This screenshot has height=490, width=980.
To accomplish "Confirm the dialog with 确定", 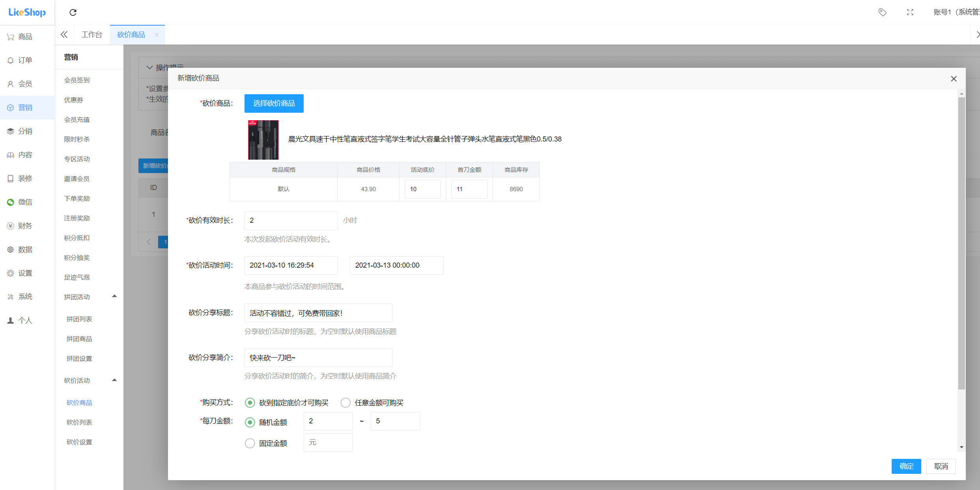I will (906, 466).
